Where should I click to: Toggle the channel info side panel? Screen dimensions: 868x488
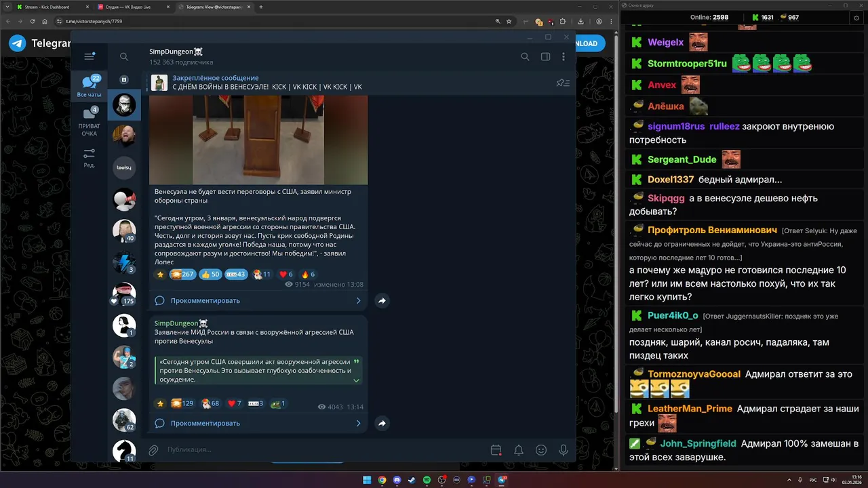coord(545,57)
